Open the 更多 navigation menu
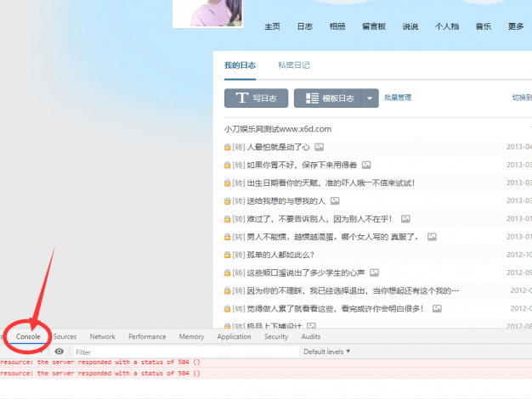 coord(516,26)
